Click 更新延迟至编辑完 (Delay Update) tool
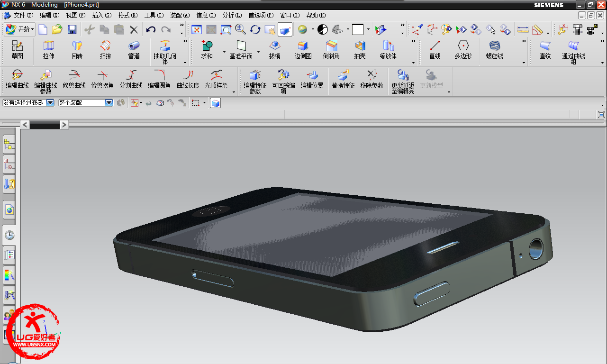Screen dimensions: 607x364 pyautogui.click(x=403, y=82)
